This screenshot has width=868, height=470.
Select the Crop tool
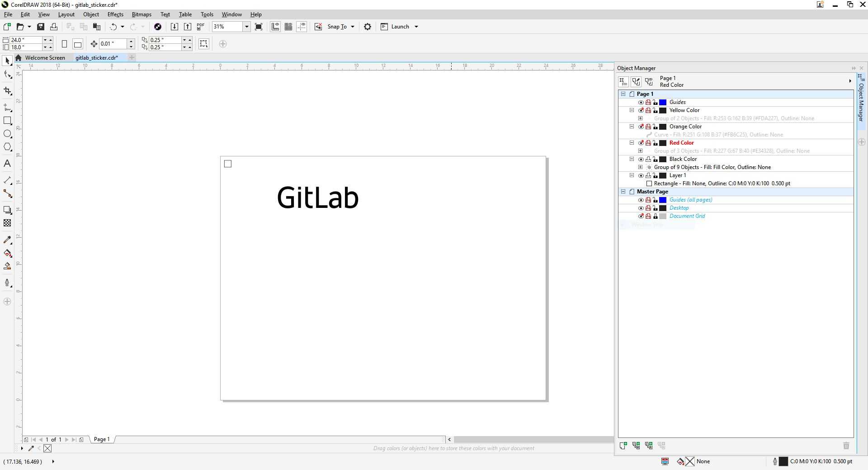point(7,91)
